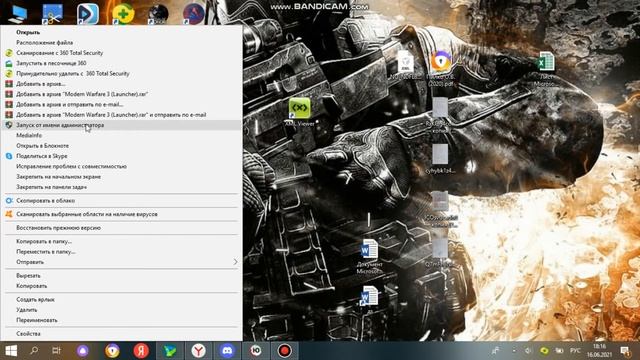The image size is (640, 360).
Task: Click "Вырезать" in the context menu
Action: [x=28, y=276]
